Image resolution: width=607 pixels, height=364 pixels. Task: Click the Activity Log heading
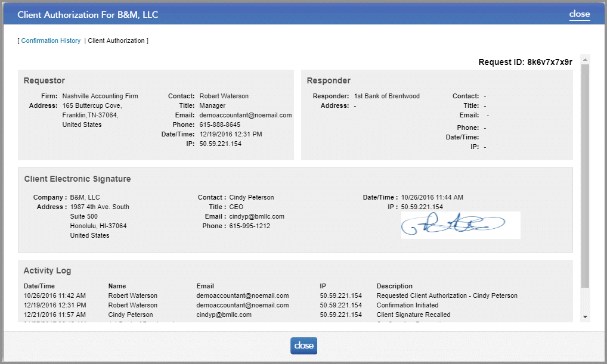coord(47,270)
